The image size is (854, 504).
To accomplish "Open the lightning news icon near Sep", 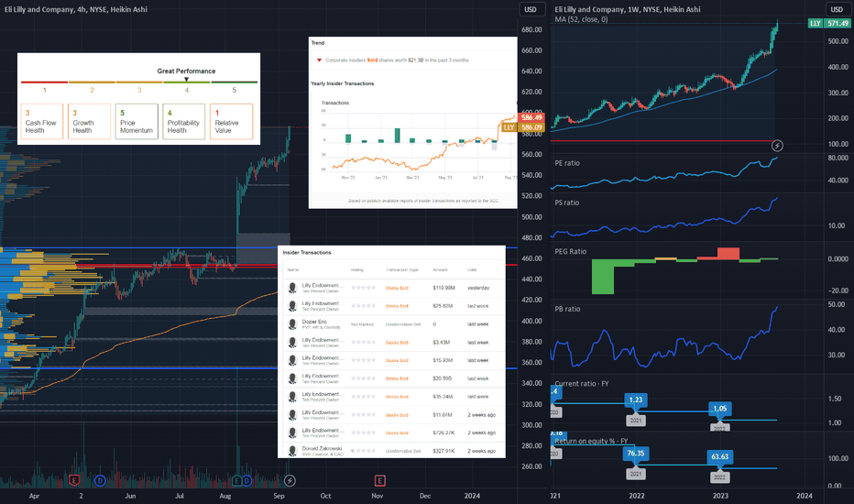I will click(290, 480).
